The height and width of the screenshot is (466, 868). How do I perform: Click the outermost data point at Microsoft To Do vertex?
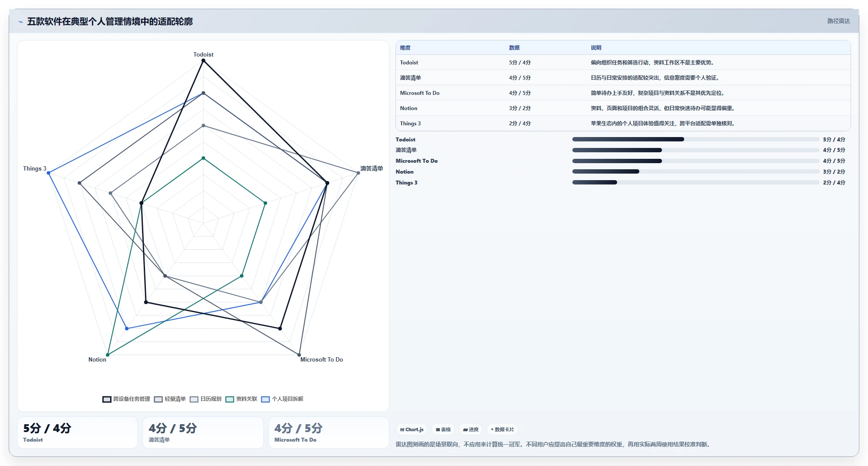pos(299,355)
